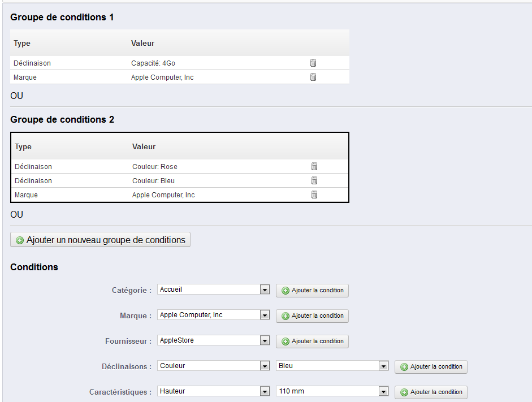Click Valeur column header in group 2
Image resolution: width=532 pixels, height=402 pixels.
pos(144,146)
